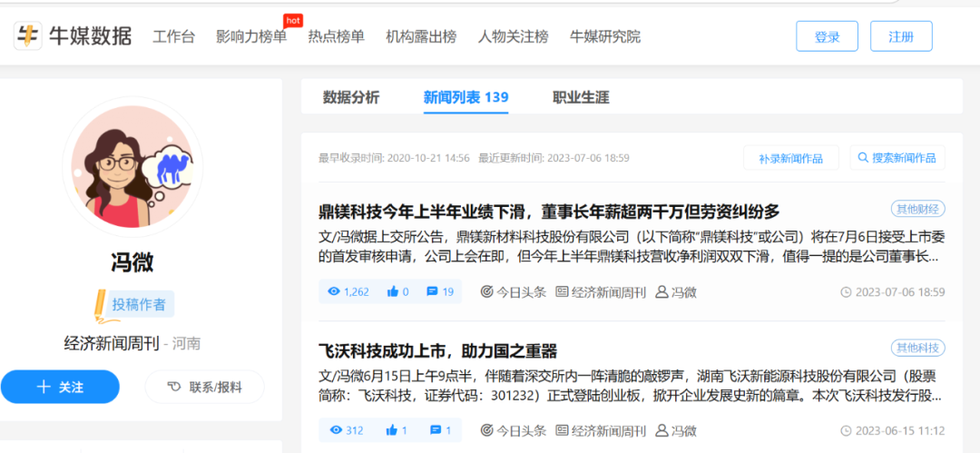Switch to the 数据分析 tab
The height and width of the screenshot is (453, 980).
click(x=350, y=97)
